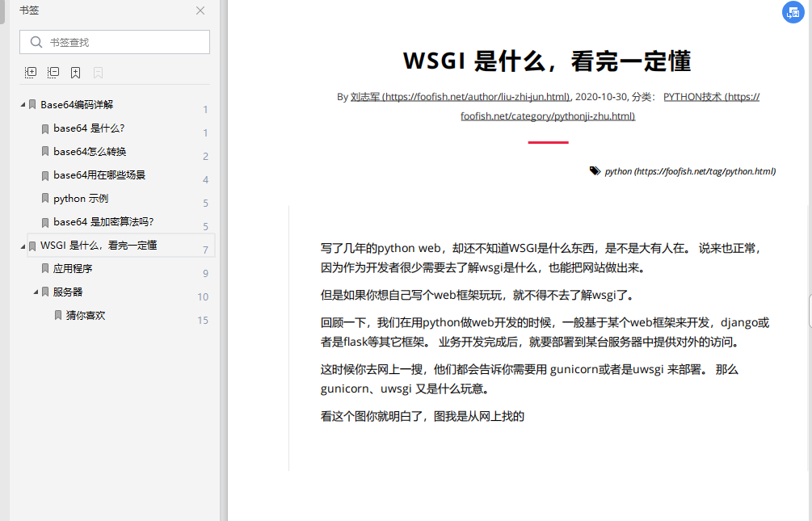The height and width of the screenshot is (521, 812).
Task: Click the collapse all bookmarks icon
Action: pos(53,72)
